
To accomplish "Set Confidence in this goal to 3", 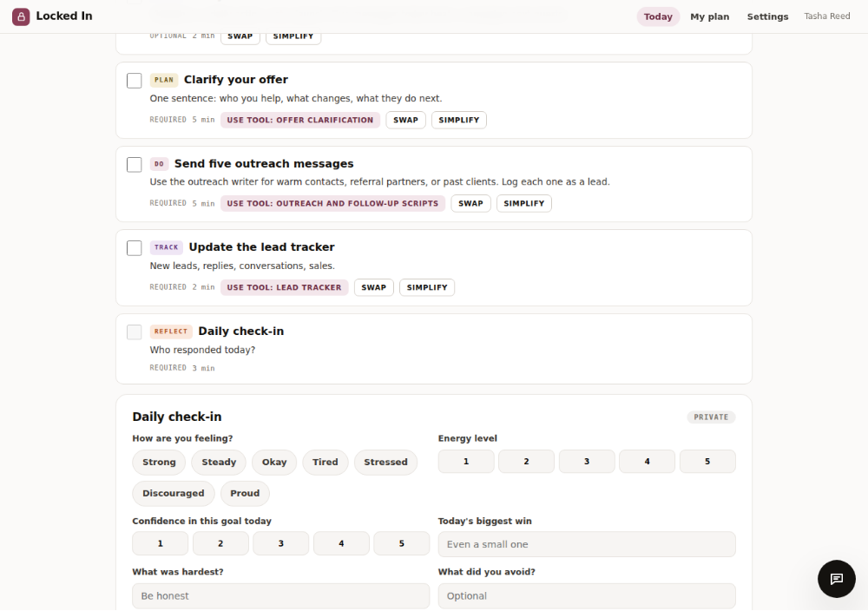I will [280, 544].
